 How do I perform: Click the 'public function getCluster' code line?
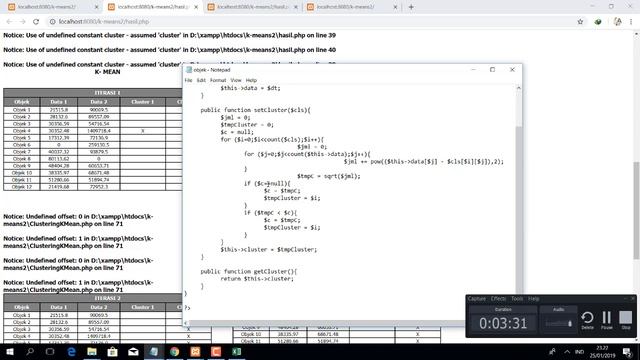(x=249, y=271)
